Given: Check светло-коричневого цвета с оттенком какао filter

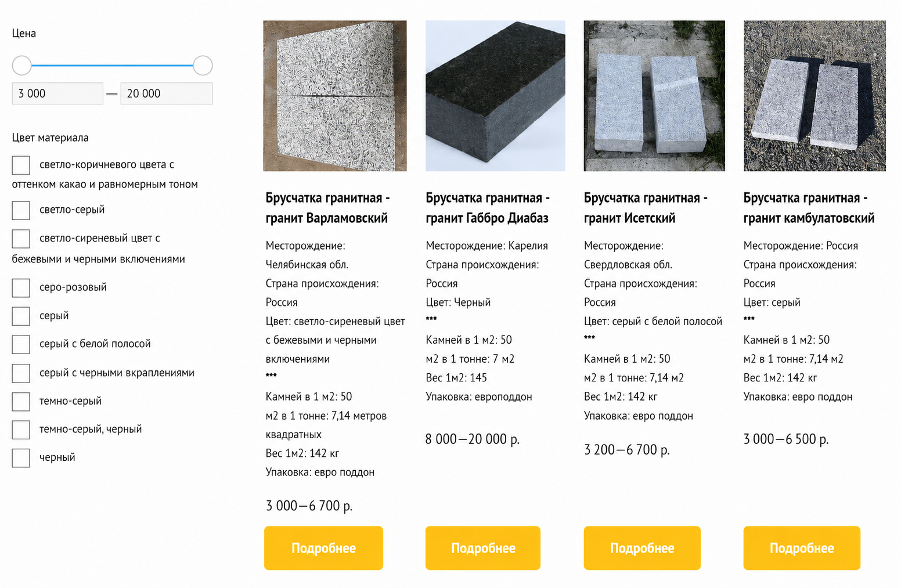Looking at the screenshot, I should pyautogui.click(x=21, y=165).
